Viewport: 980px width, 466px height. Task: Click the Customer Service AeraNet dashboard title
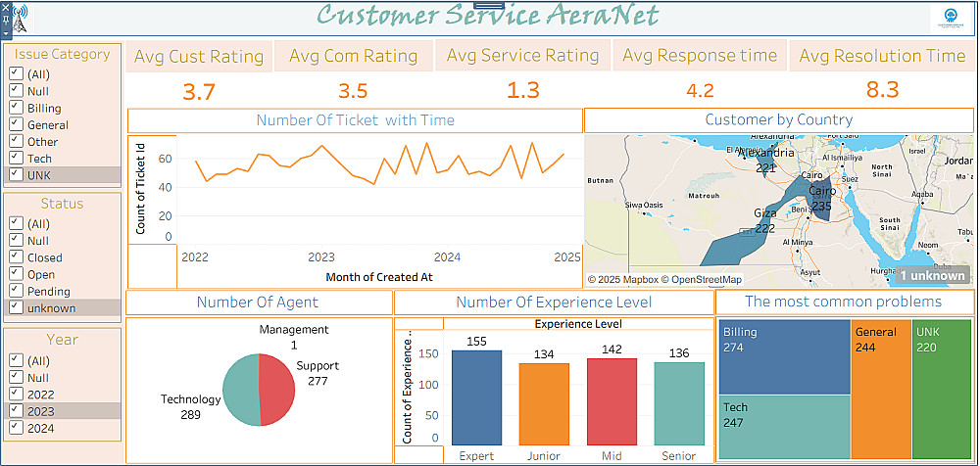(x=488, y=17)
